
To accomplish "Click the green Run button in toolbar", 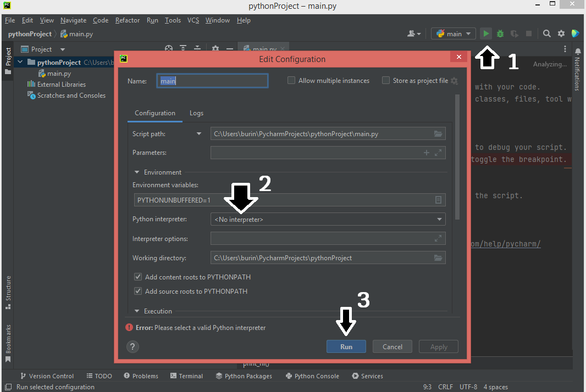I will (x=486, y=33).
